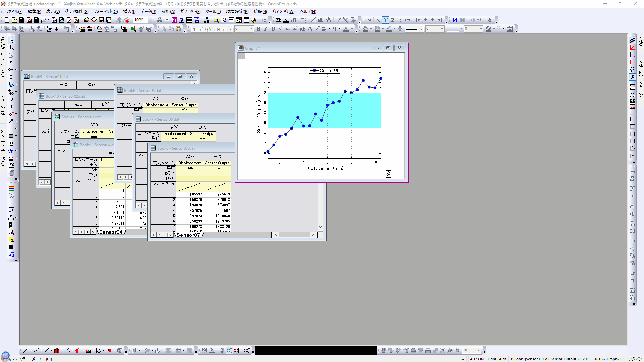Toggle Italic formatting
Screen dimensions: 644x362
click(266, 29)
